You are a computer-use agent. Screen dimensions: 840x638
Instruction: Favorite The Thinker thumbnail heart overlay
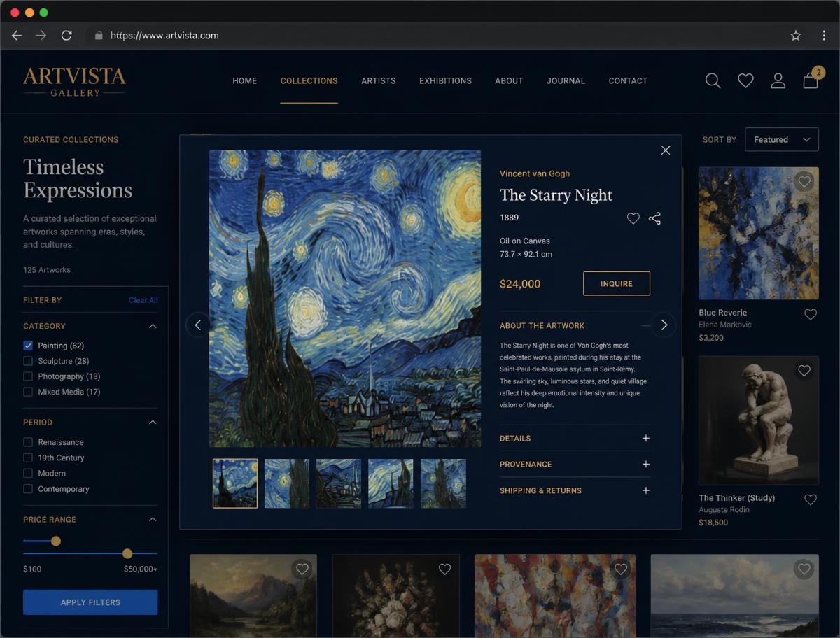[804, 371]
